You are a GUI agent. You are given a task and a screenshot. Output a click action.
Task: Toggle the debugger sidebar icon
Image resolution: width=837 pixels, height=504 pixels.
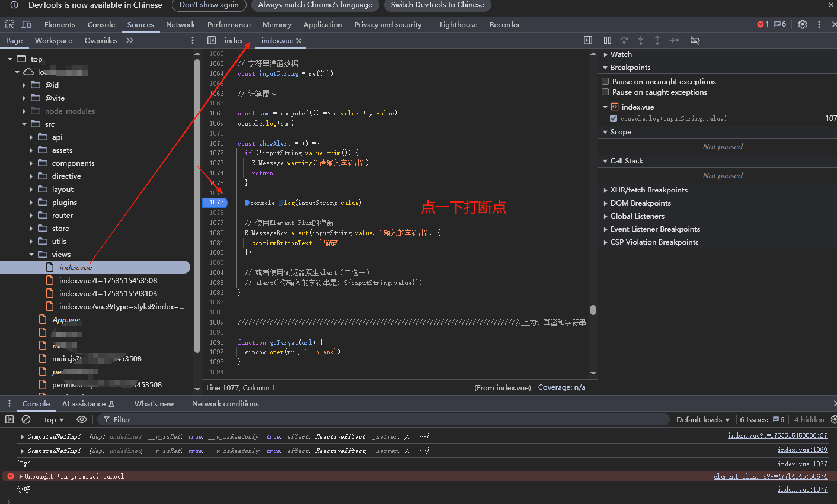588,40
